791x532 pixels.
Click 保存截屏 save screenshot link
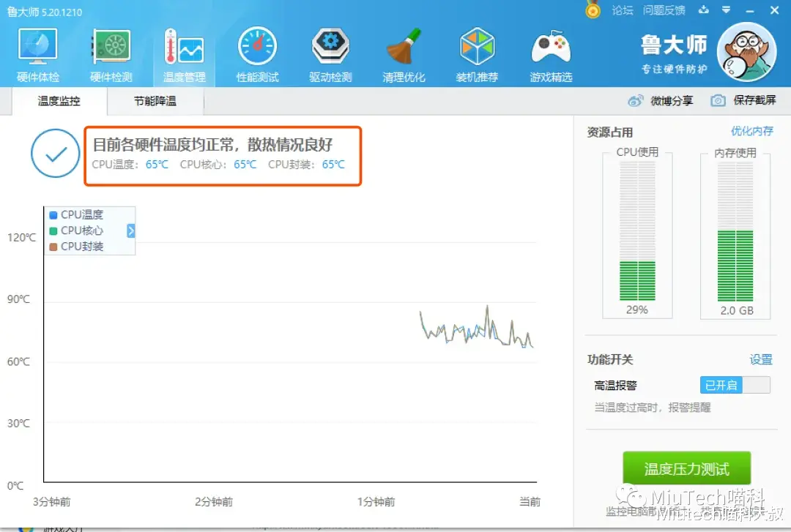tap(754, 100)
